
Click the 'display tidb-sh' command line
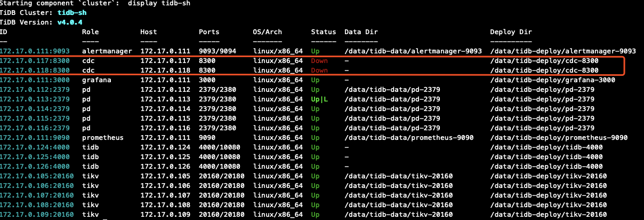159,3
